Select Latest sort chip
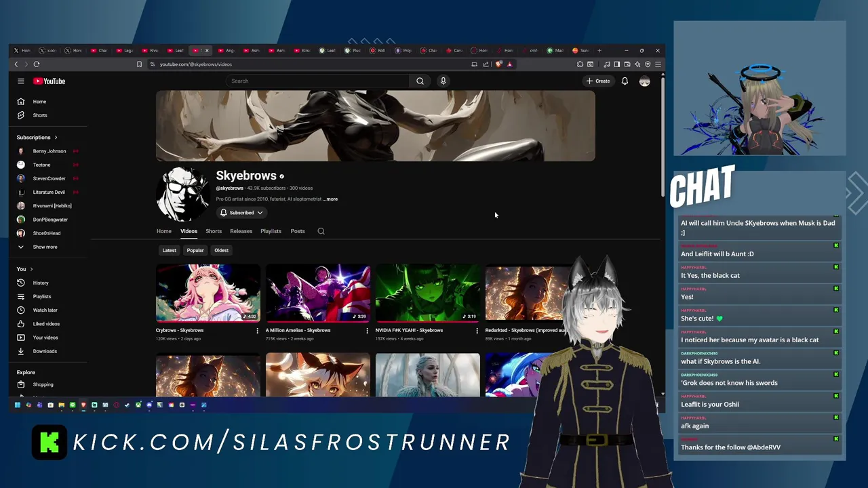The height and width of the screenshot is (488, 868). (x=170, y=250)
